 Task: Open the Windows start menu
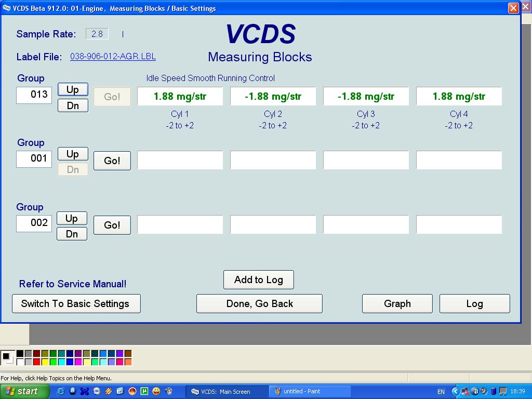pos(25,391)
